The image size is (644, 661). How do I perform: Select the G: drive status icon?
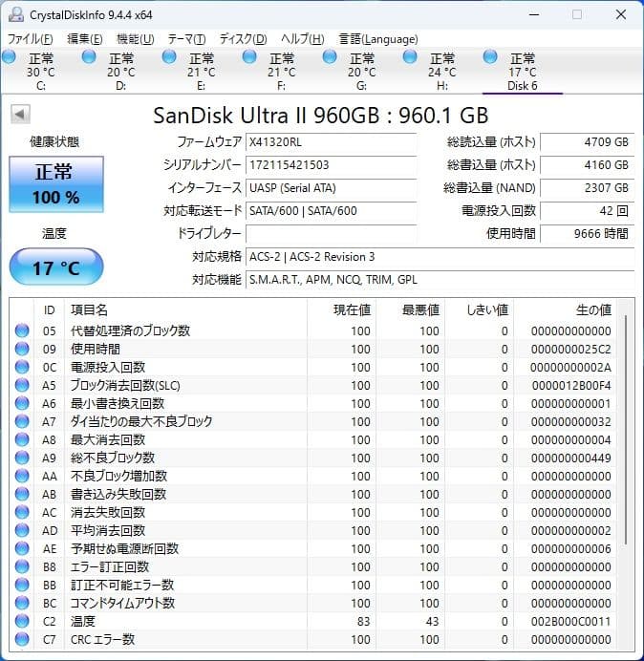pos(330,57)
